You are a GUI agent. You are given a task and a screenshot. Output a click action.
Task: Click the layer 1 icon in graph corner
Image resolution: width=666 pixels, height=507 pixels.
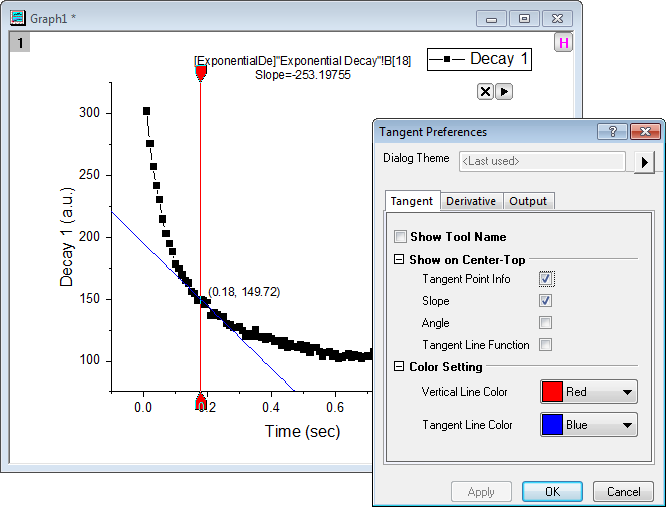[18, 43]
